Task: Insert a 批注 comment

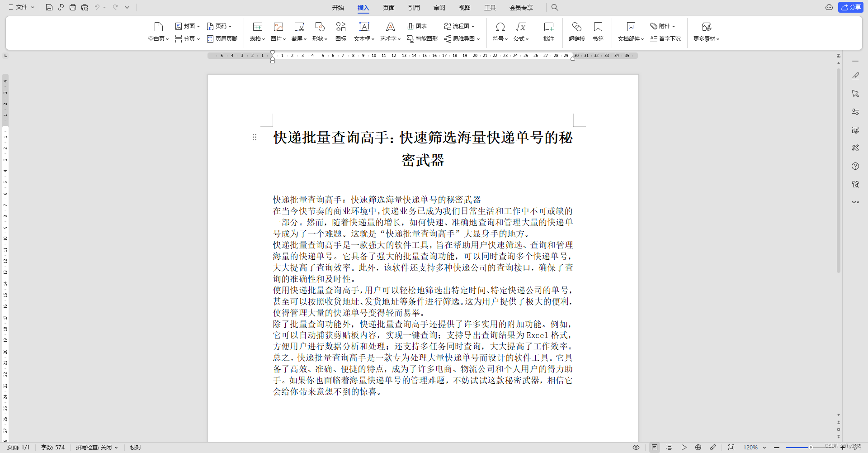Action: click(x=549, y=32)
